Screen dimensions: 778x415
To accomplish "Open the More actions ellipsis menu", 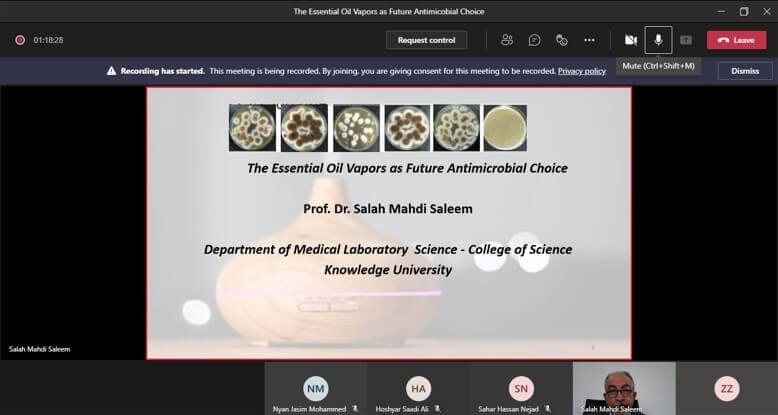I will tap(589, 40).
